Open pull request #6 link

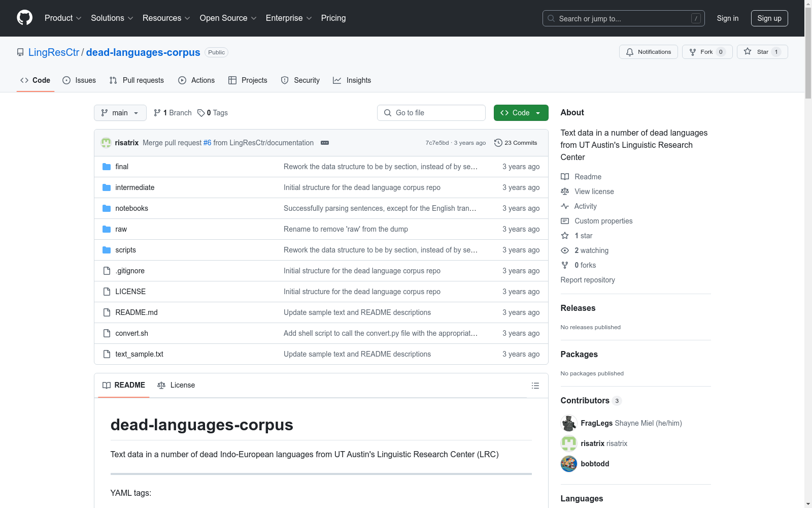point(207,143)
